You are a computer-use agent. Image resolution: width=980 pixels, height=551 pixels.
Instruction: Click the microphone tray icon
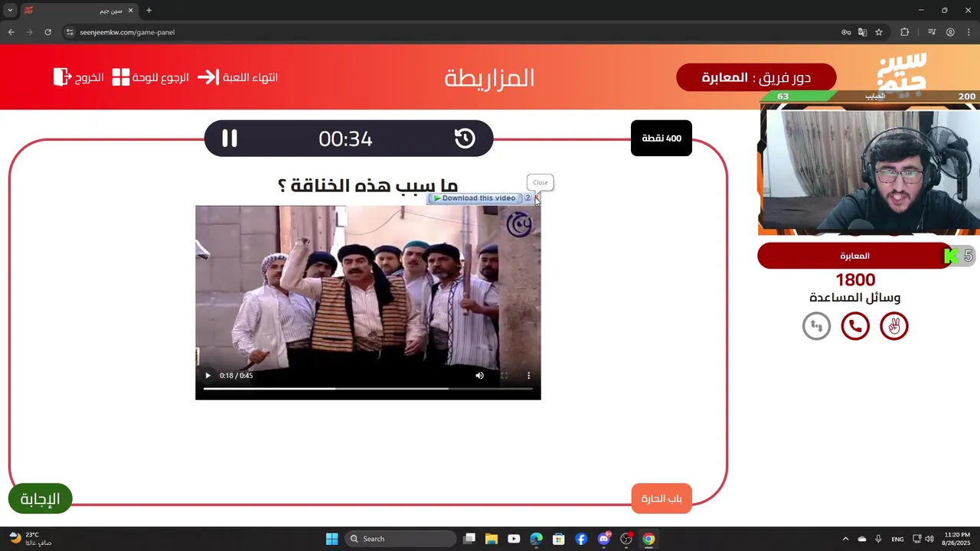point(878,539)
